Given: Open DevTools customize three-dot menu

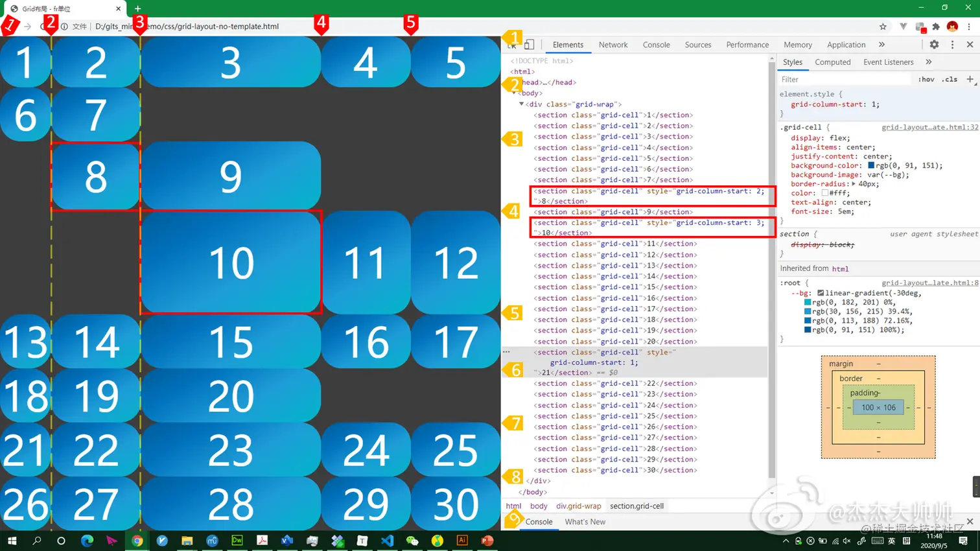Looking at the screenshot, I should (952, 45).
